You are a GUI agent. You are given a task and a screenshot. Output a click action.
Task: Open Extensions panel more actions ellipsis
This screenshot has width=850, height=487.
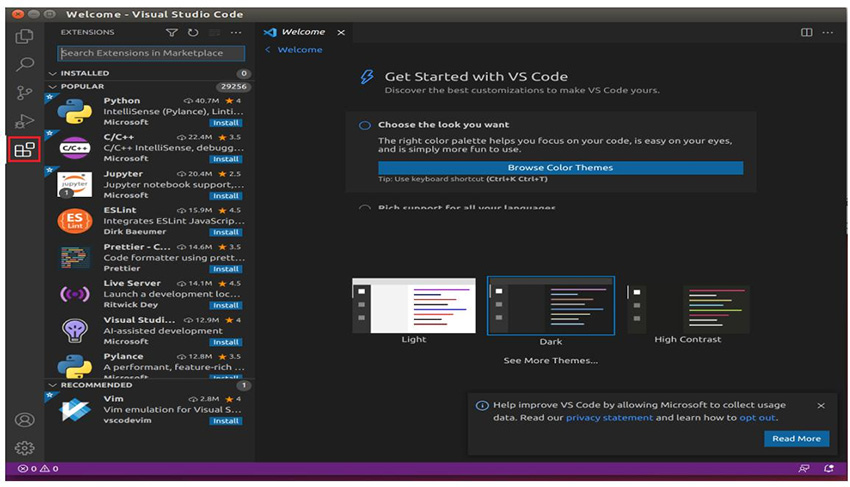point(236,33)
